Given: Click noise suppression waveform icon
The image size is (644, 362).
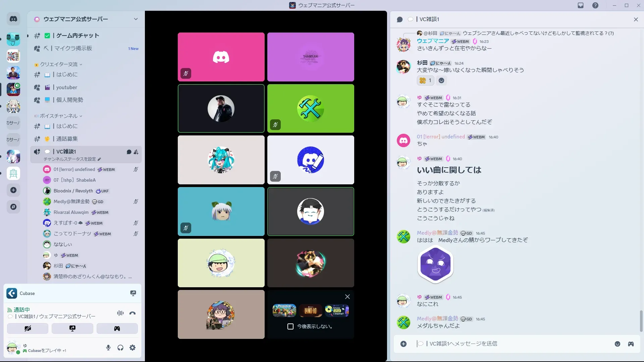Looking at the screenshot, I should pos(120,313).
